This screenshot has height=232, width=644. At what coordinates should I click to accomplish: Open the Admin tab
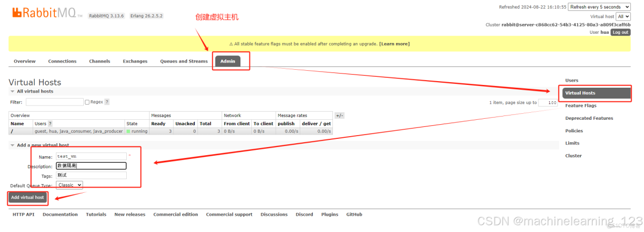pos(228,62)
